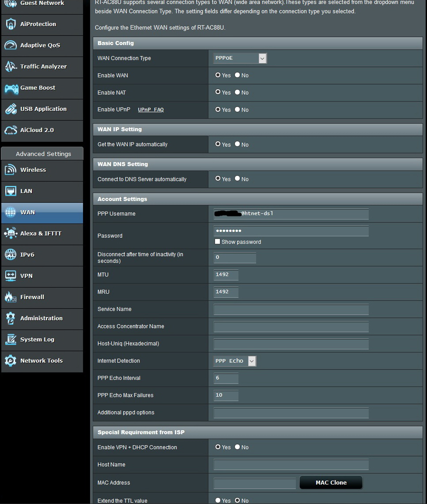Open the WAN Connection Type dropdown
Screen dimensions: 427x504
coord(240,58)
